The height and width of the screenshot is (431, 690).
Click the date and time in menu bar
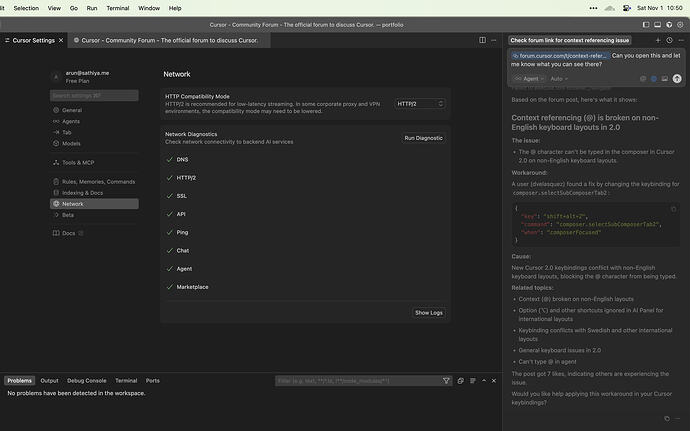click(660, 8)
